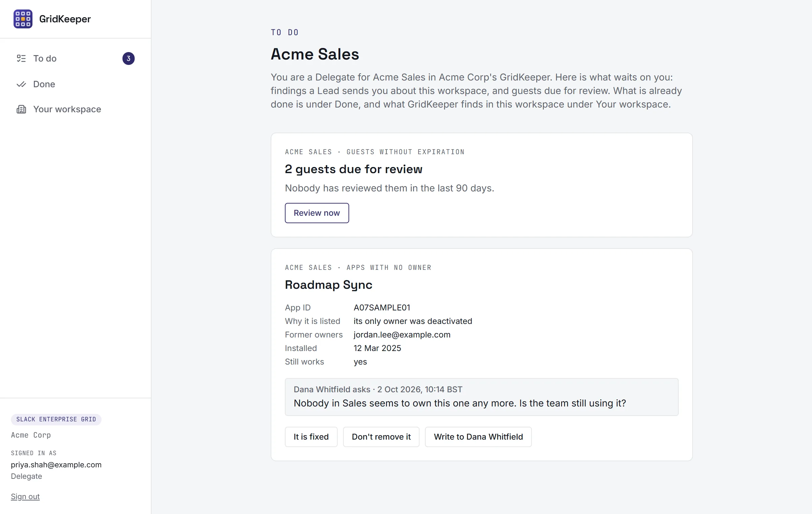The width and height of the screenshot is (812, 514).
Task: Mark Roadmap Sync as It is fixed
Action: coord(311,437)
